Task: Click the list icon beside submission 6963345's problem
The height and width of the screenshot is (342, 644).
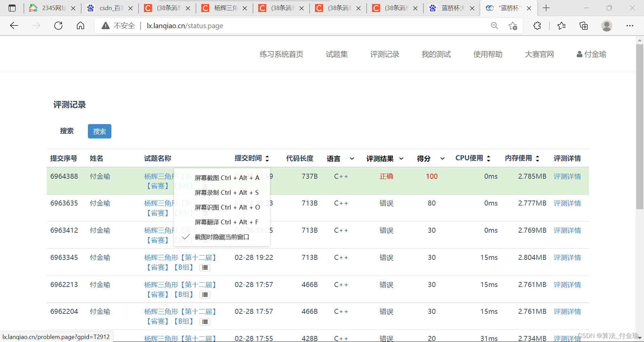Action: (205, 267)
